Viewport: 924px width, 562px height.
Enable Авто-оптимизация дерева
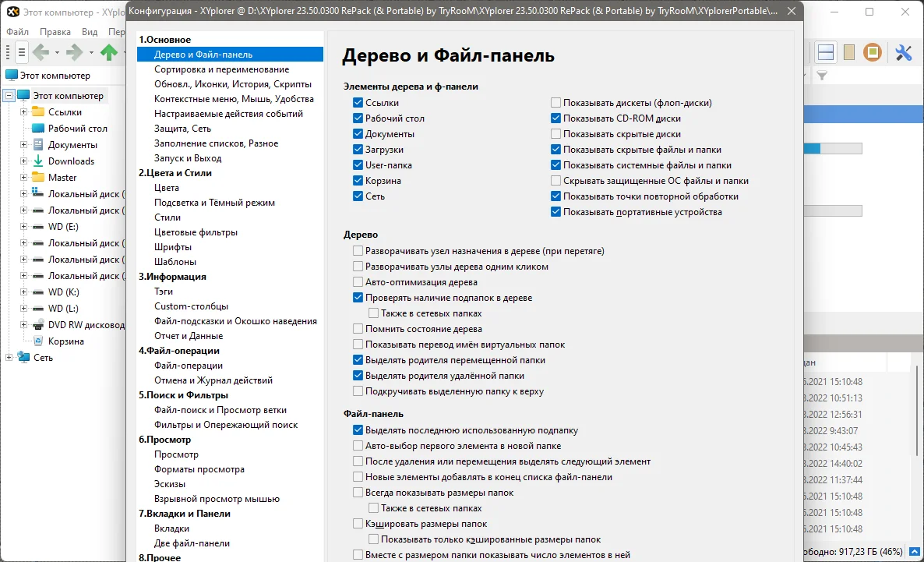(358, 282)
